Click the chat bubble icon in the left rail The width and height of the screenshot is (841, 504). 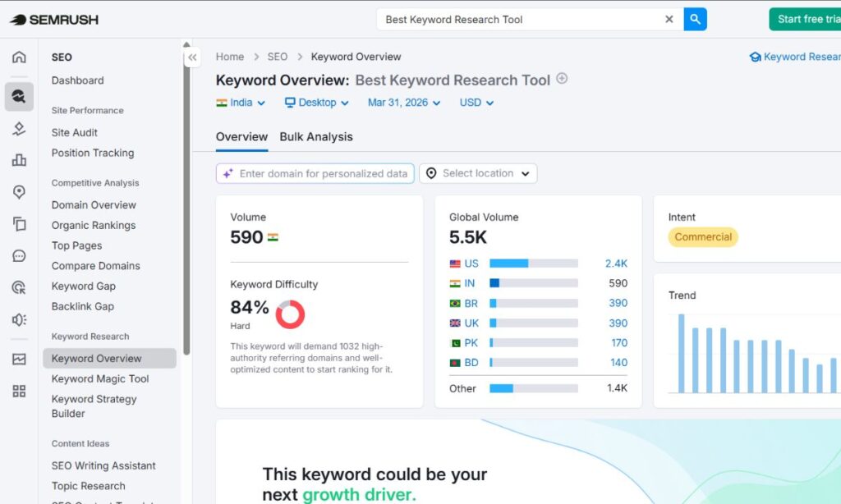tap(18, 255)
